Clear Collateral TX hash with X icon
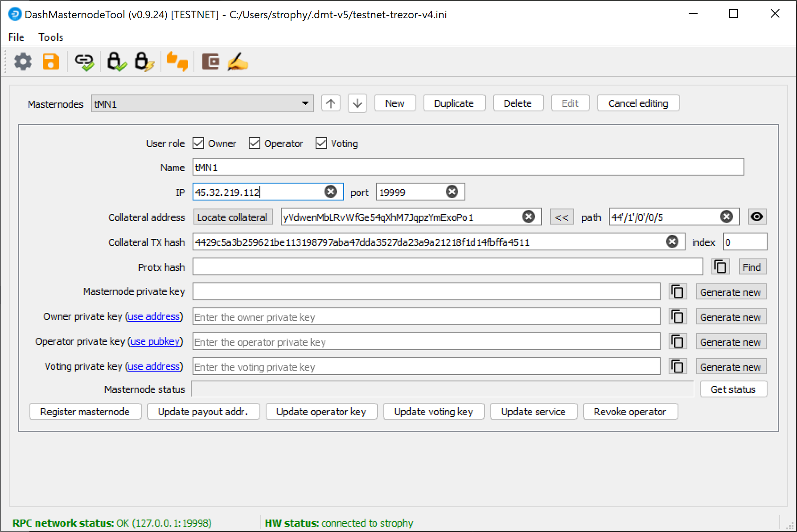This screenshot has height=532, width=797. point(672,241)
